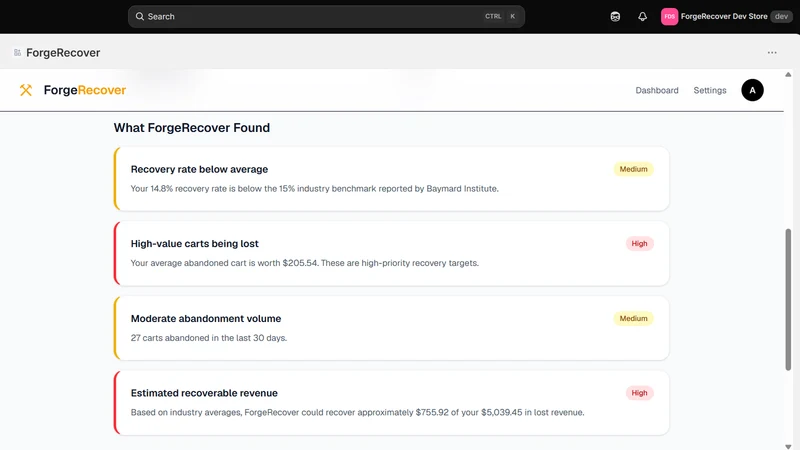This screenshot has width=800, height=450.
Task: Click the dev badge label
Action: (781, 16)
